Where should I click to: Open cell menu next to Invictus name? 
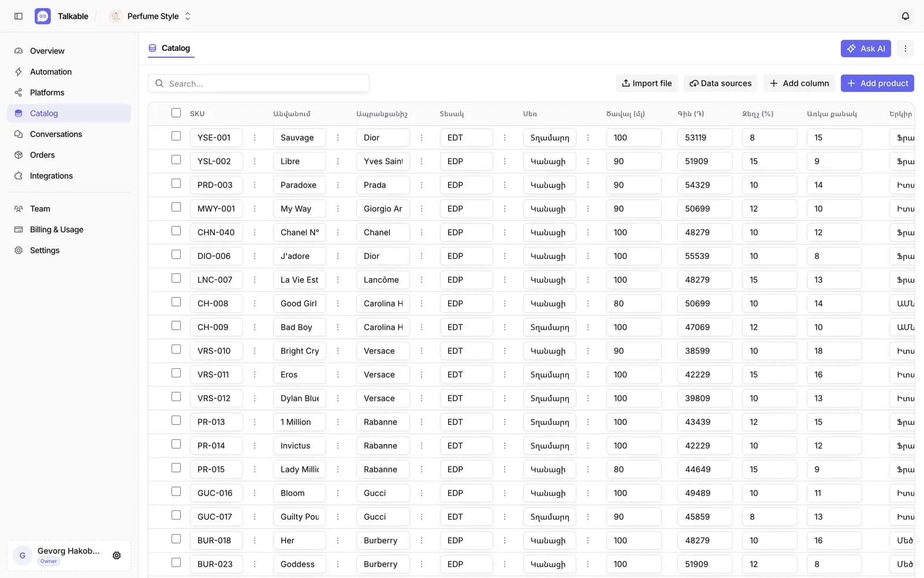338,446
